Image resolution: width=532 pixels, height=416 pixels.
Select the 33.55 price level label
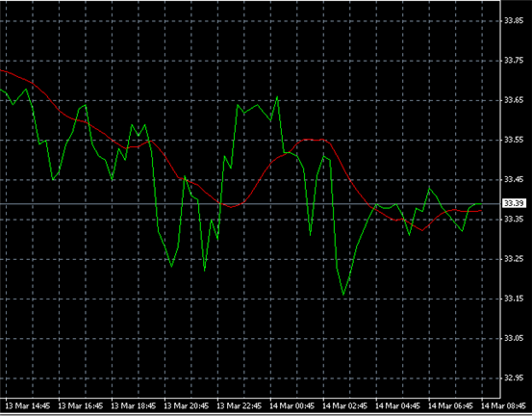[514, 140]
